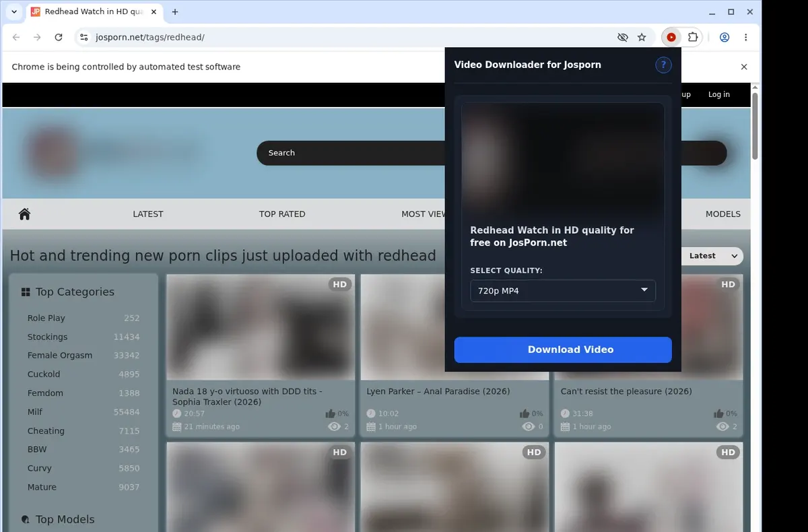The height and width of the screenshot is (532, 808).
Task: View site information icon beside the URL
Action: [x=83, y=38]
